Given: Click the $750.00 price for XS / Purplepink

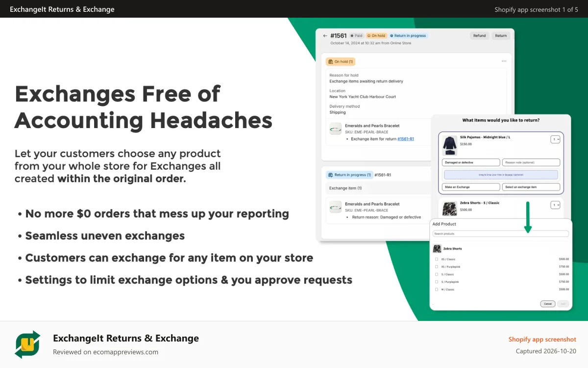Looking at the screenshot, I should tap(564, 266).
